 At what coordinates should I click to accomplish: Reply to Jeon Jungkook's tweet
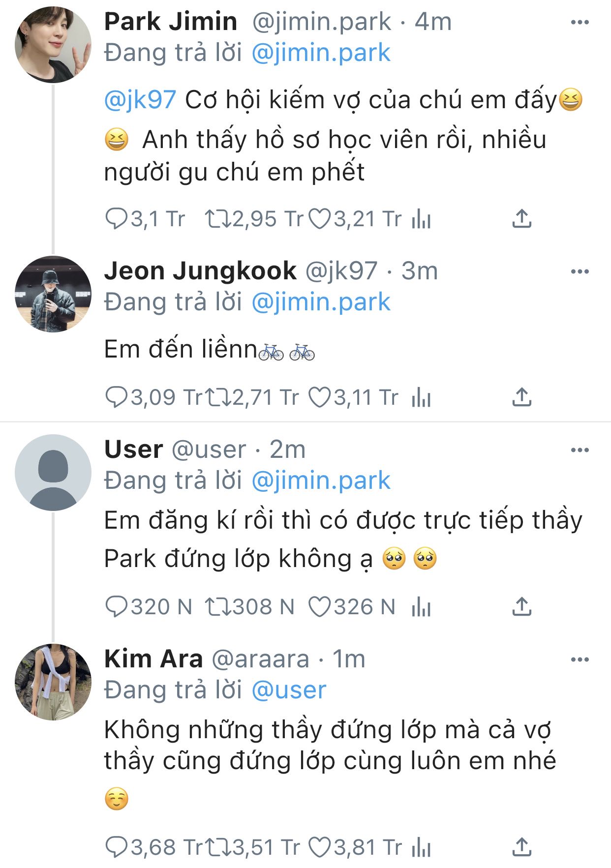(117, 397)
